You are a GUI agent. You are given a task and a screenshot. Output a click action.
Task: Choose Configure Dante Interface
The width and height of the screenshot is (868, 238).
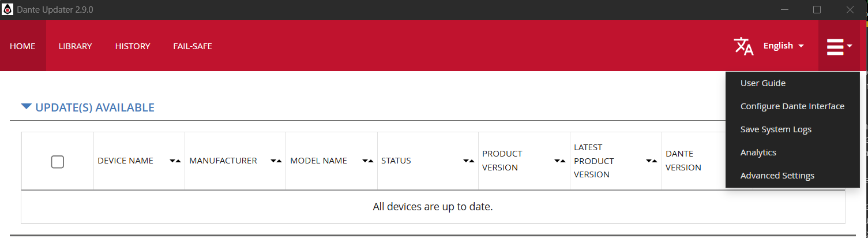tap(792, 106)
